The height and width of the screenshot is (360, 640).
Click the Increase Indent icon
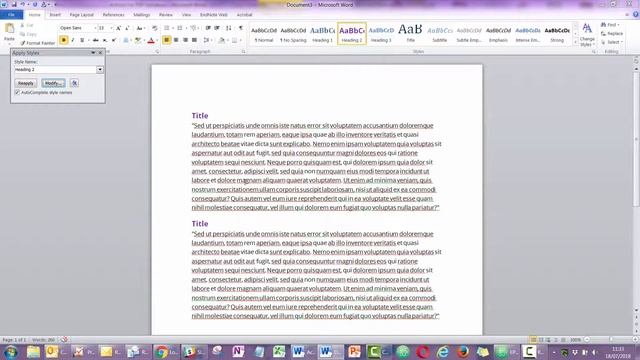tap(217, 28)
